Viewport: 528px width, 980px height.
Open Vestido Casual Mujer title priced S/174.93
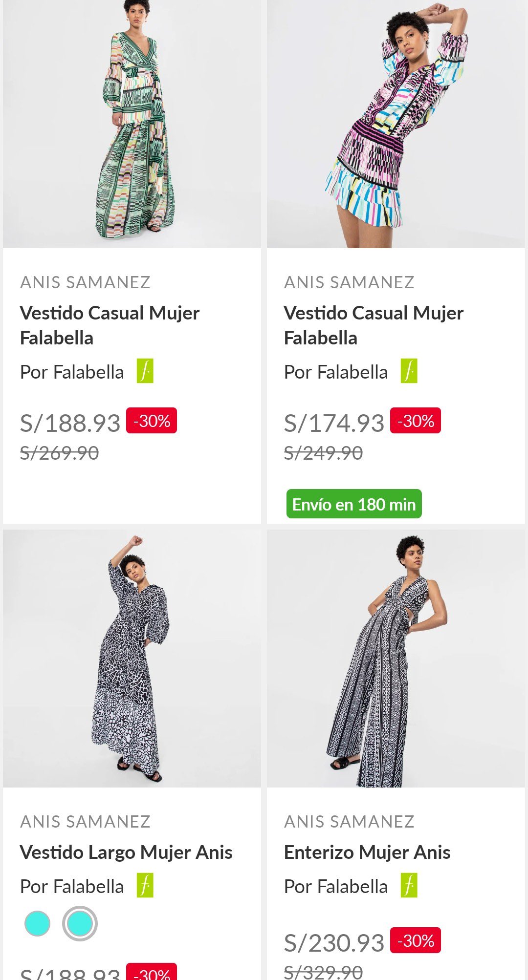[x=374, y=325]
